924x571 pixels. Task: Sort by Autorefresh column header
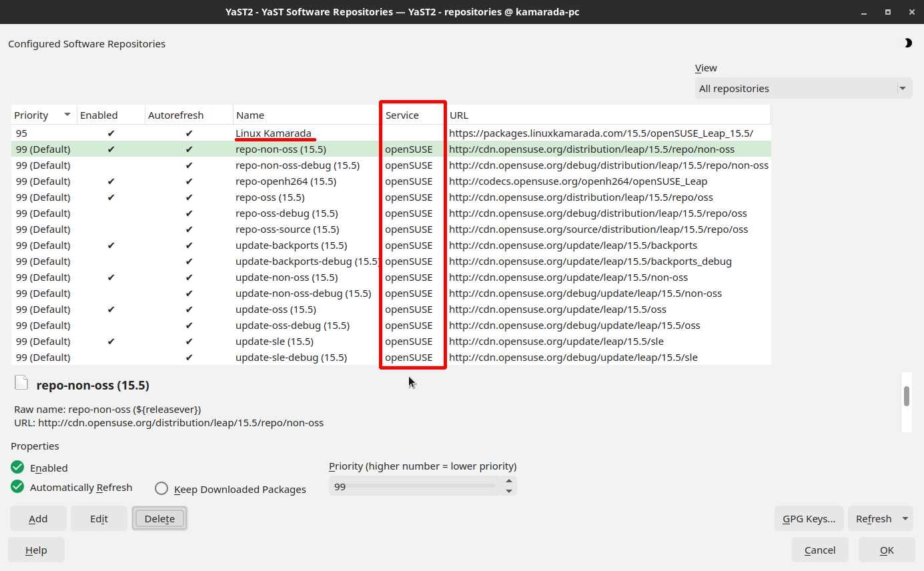coord(189,115)
